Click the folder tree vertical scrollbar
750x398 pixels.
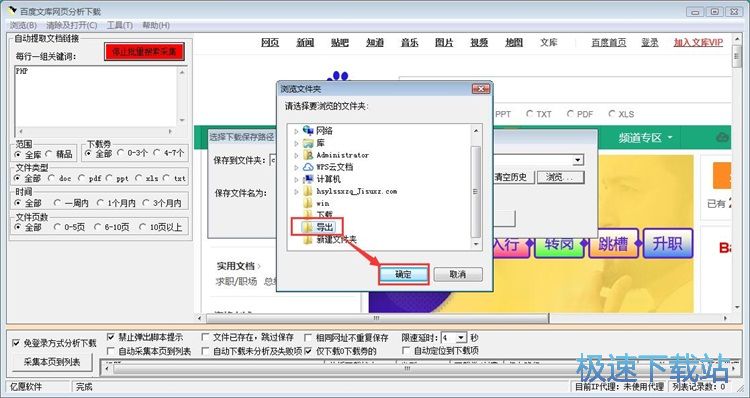[475, 187]
